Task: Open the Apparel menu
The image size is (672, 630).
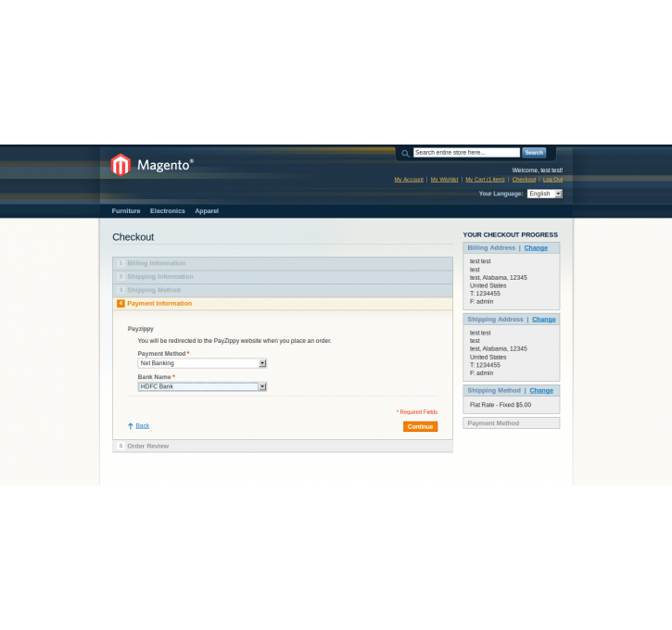Action: click(207, 211)
